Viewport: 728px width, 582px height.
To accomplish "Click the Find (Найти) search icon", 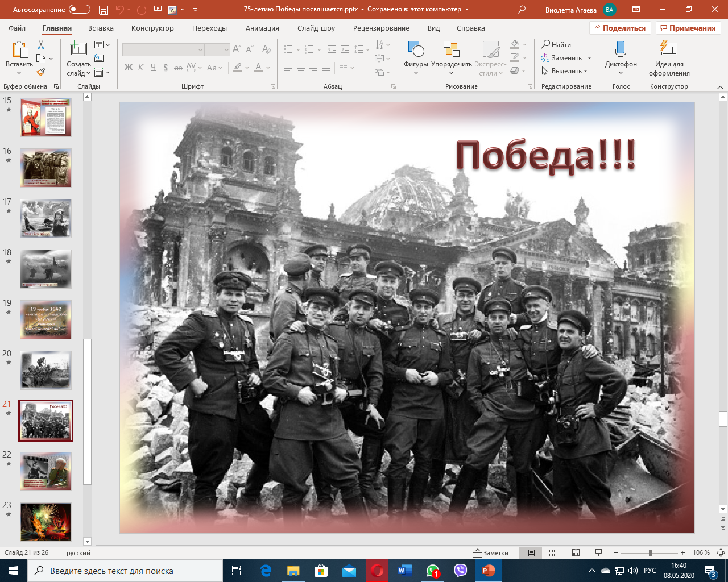I will point(556,44).
